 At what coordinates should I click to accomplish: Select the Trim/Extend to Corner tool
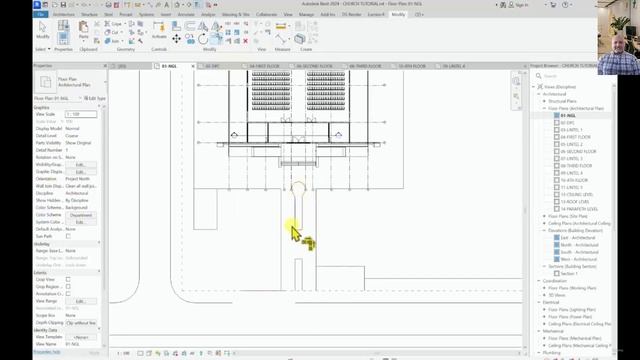click(x=216, y=39)
